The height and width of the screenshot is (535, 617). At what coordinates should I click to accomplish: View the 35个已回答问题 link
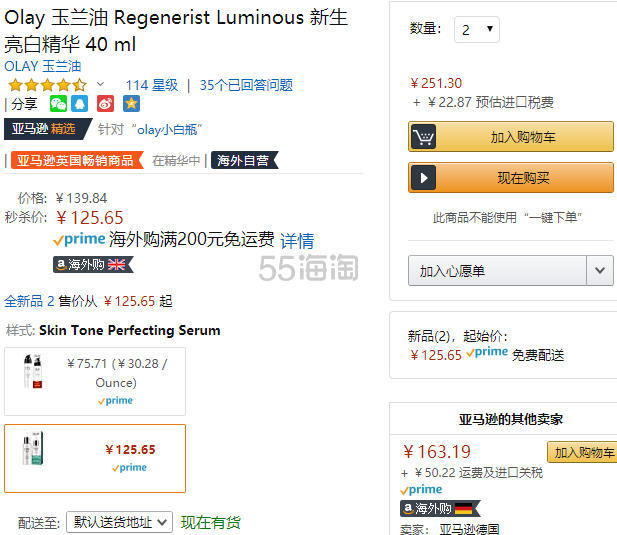click(x=246, y=85)
